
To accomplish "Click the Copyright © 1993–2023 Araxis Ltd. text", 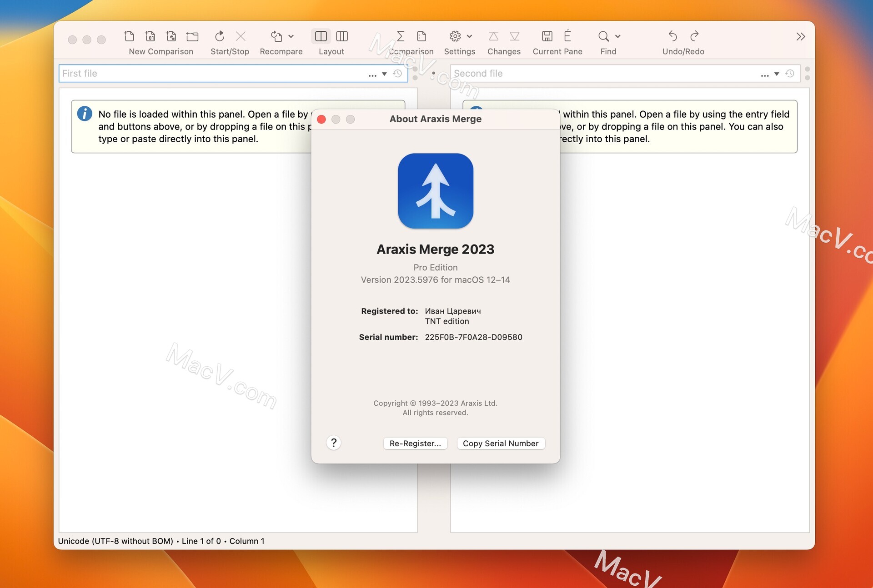I will [x=435, y=403].
